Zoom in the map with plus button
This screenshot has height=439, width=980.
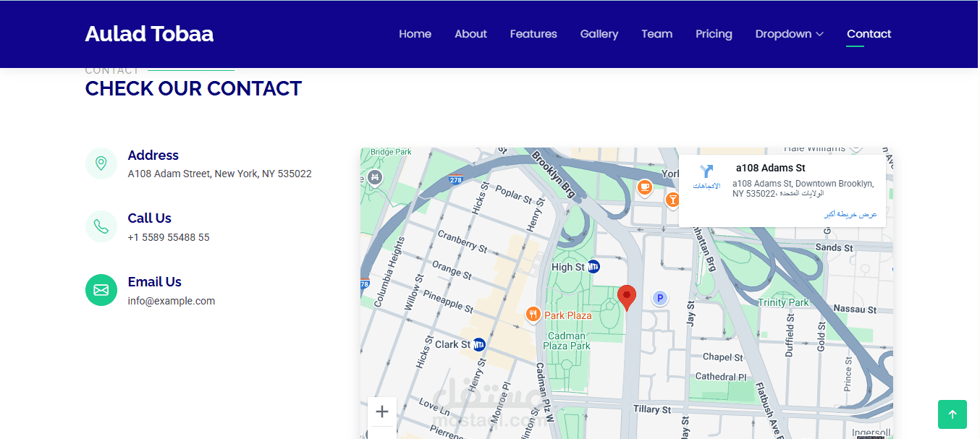(382, 412)
